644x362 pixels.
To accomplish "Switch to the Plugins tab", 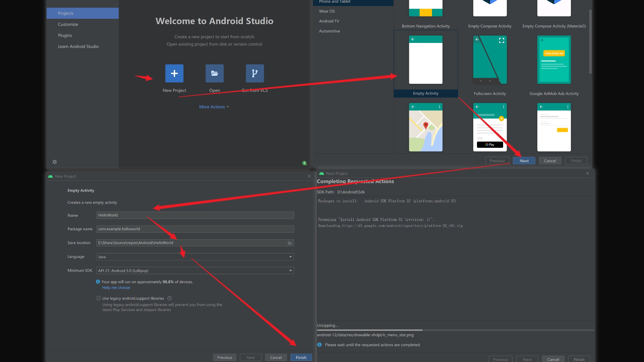I will (x=65, y=36).
